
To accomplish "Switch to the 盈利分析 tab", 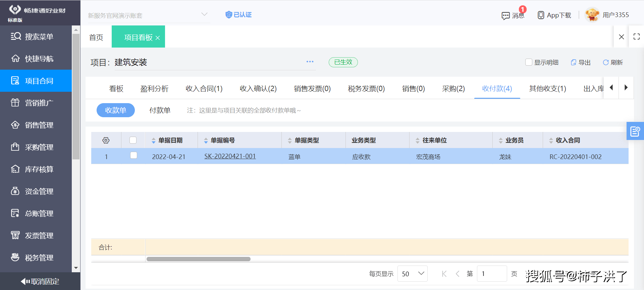I will (x=154, y=88).
